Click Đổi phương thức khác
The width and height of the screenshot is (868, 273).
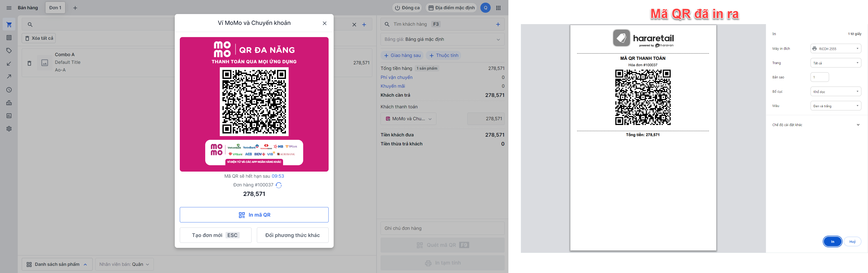pos(293,235)
